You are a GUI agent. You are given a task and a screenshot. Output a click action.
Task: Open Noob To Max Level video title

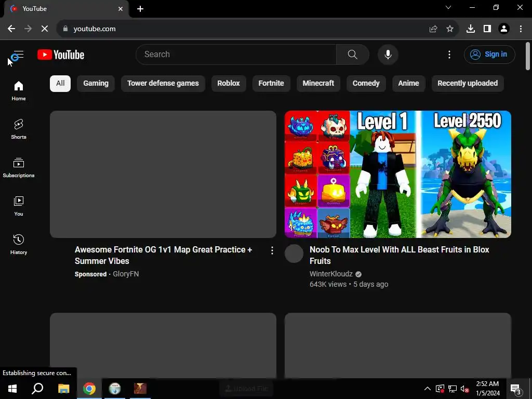pyautogui.click(x=400, y=255)
